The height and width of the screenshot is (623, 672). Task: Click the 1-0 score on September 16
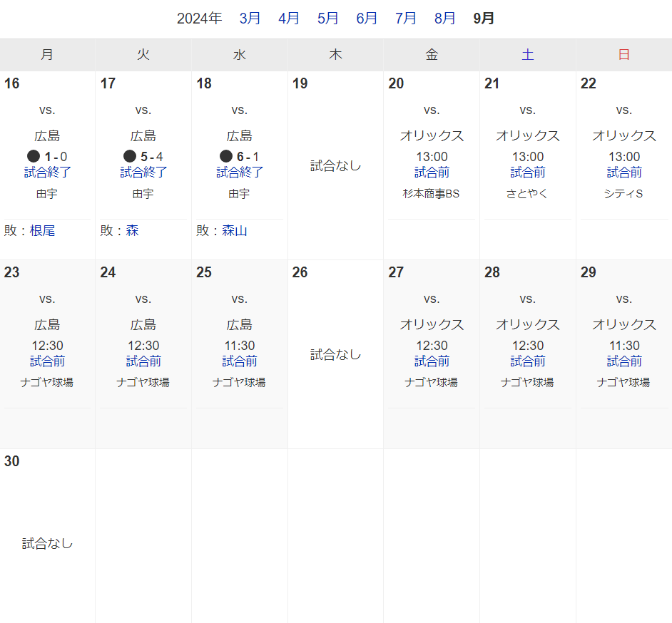[56, 157]
